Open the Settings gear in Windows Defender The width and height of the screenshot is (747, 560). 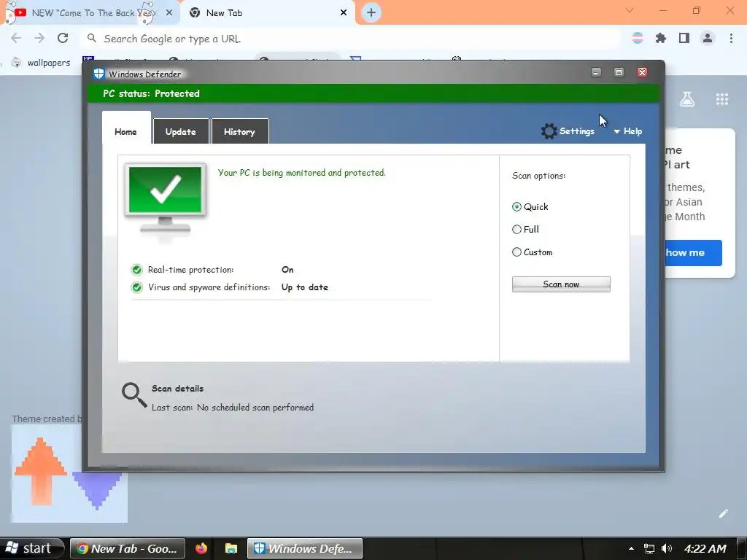click(549, 131)
